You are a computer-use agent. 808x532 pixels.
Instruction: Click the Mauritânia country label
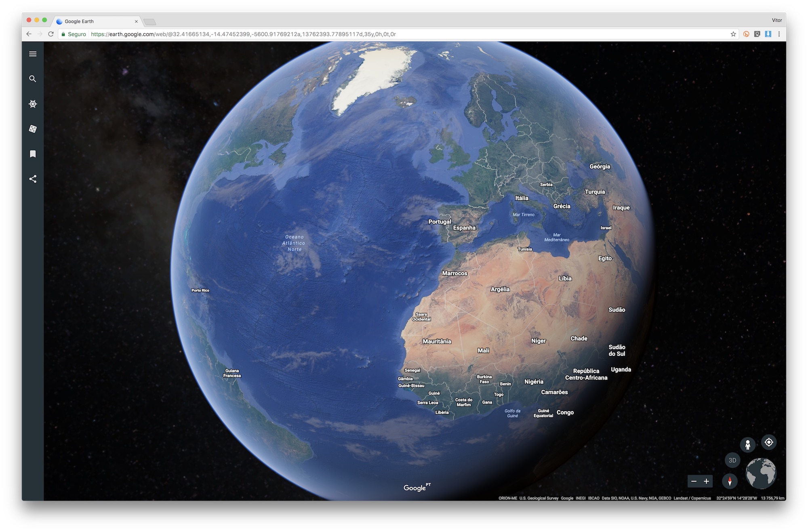click(437, 341)
